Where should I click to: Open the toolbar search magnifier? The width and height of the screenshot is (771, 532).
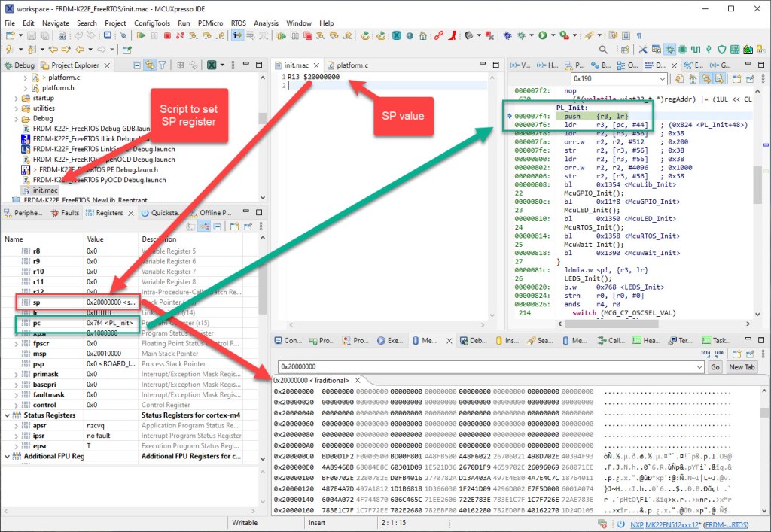coord(603,50)
